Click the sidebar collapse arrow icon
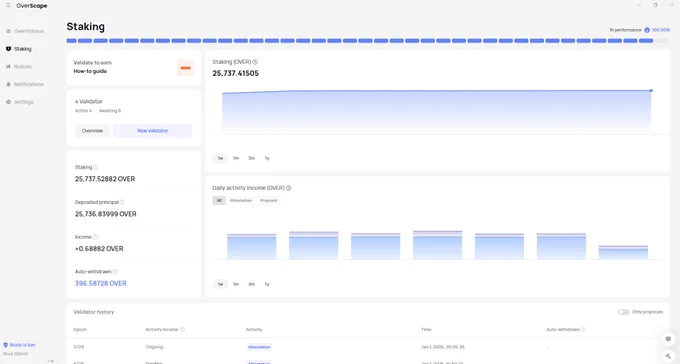The image size is (680, 364). coord(51,361)
